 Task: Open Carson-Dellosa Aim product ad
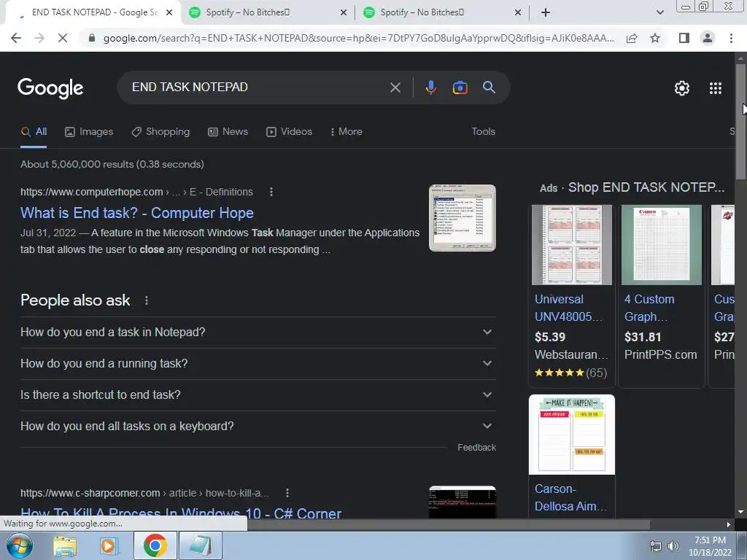point(570,497)
